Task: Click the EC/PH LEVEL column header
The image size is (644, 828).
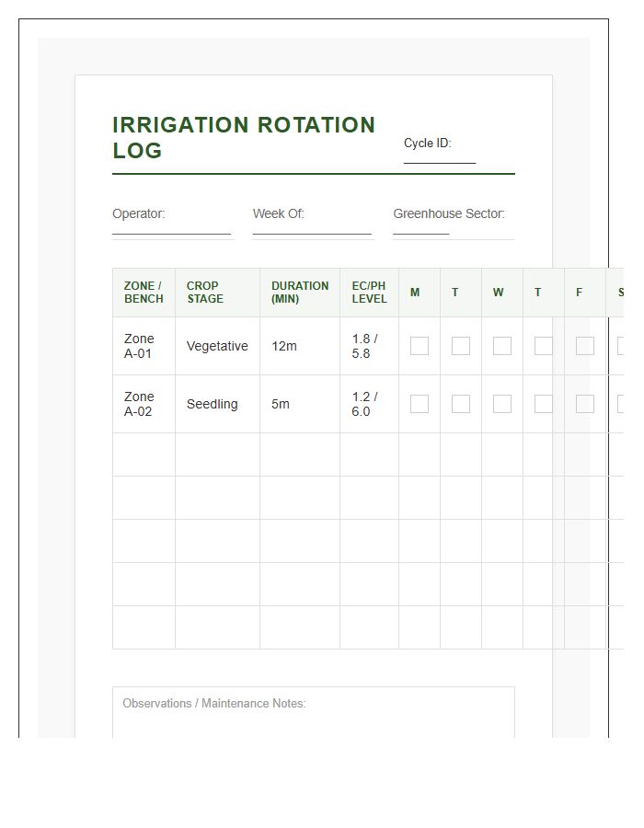Action: (370, 292)
